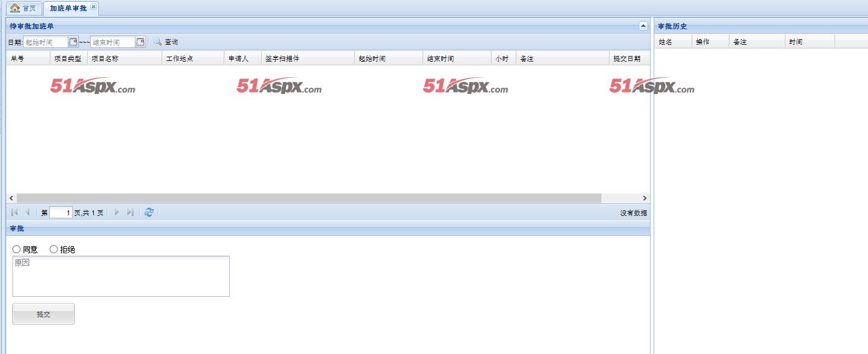Image resolution: width=868 pixels, height=354 pixels.
Task: Click 时间 column in 审批历史
Action: 810,42
